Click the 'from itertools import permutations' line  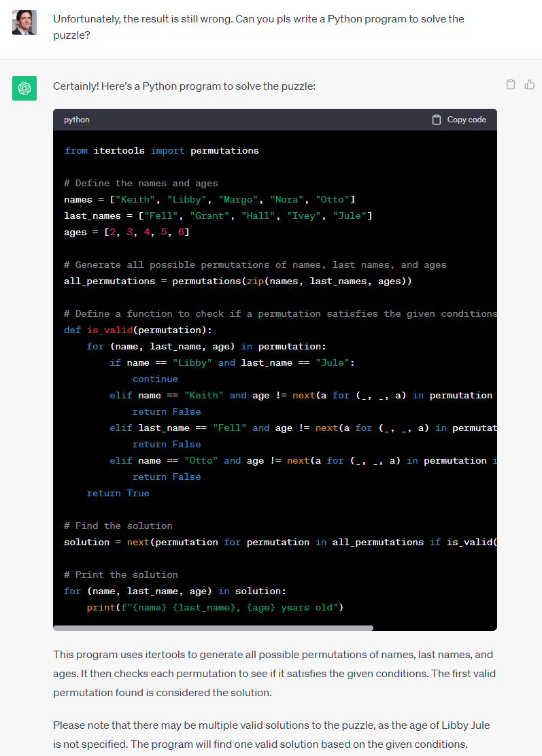pos(162,150)
